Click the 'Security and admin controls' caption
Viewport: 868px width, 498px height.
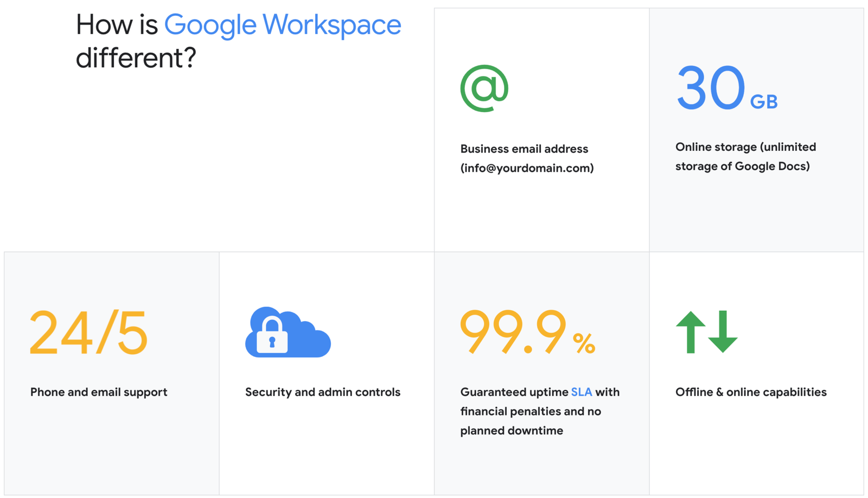(x=322, y=392)
